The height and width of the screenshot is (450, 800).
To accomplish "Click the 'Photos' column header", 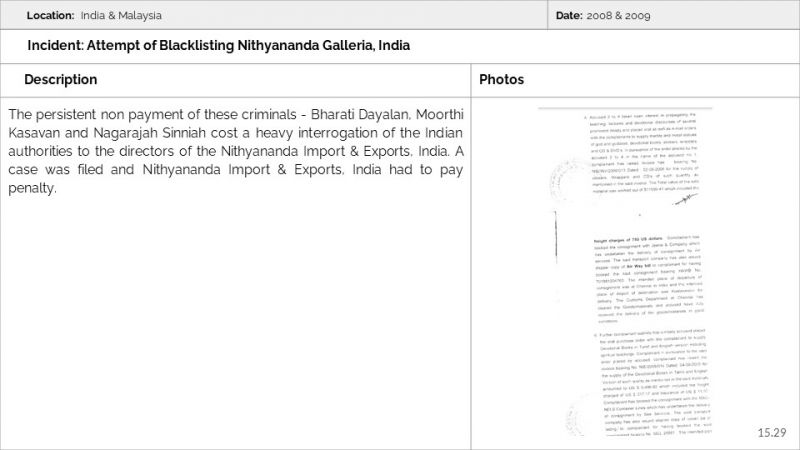I will [x=501, y=80].
